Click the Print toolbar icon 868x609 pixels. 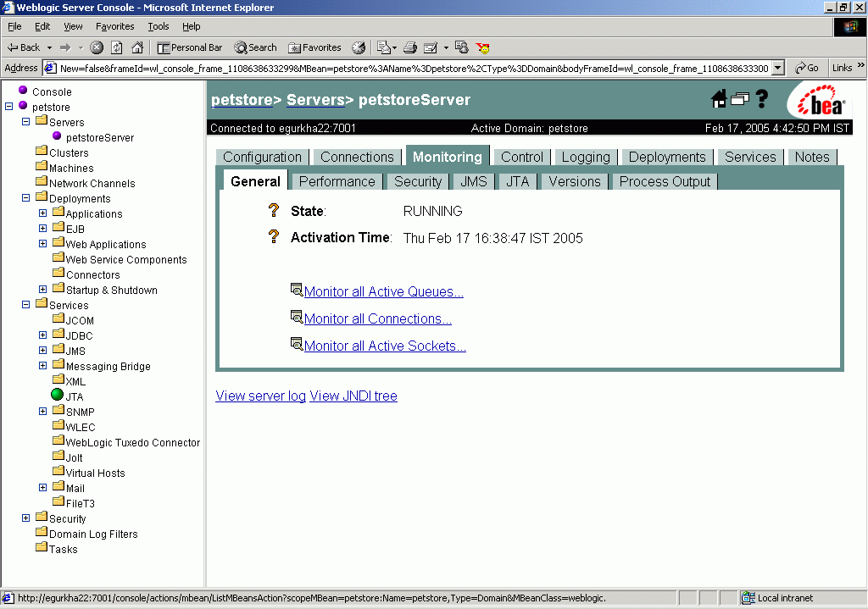[410, 47]
